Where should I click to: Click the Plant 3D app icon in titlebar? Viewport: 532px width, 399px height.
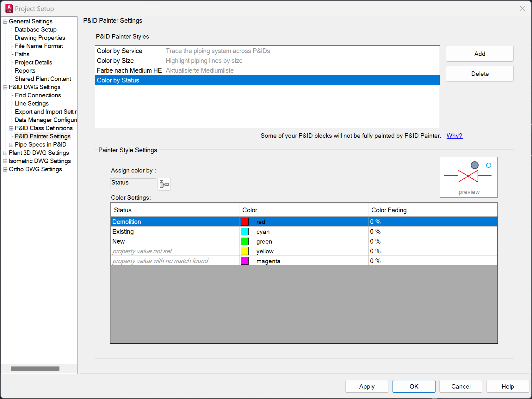9,8
